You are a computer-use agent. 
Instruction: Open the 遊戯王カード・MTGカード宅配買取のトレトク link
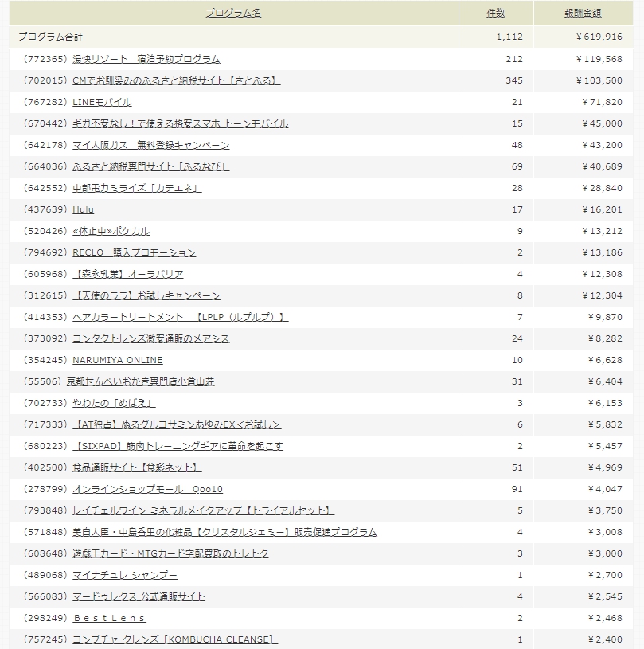pyautogui.click(x=170, y=554)
